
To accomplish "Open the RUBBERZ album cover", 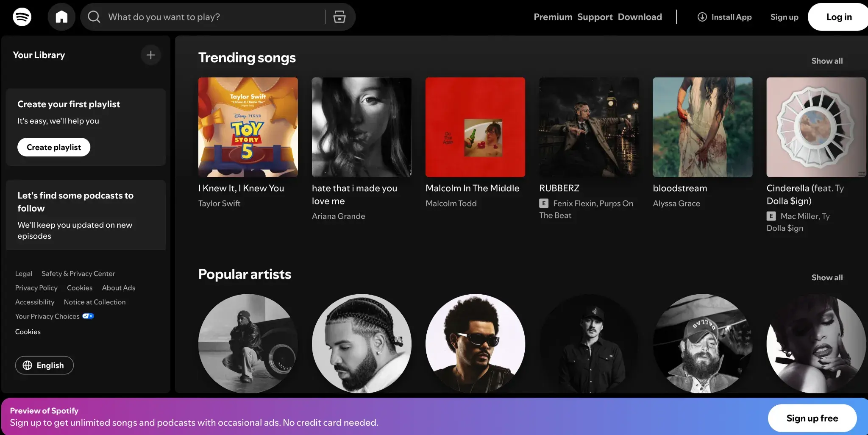I will (x=589, y=127).
